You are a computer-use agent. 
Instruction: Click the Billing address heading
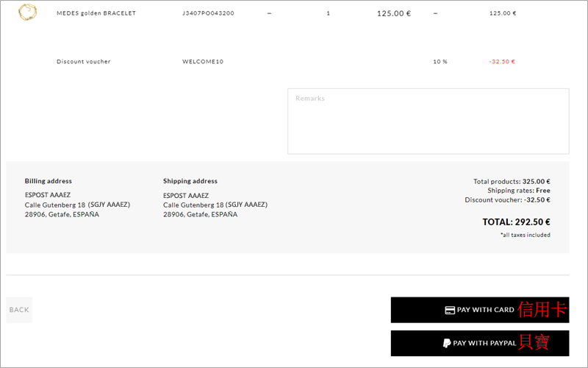tap(49, 181)
